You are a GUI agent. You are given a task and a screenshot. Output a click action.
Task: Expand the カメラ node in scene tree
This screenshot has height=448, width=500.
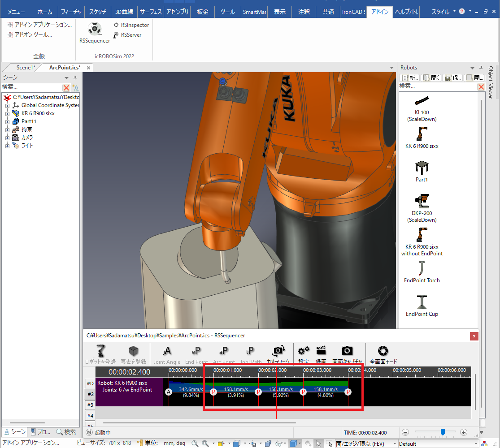click(x=7, y=138)
